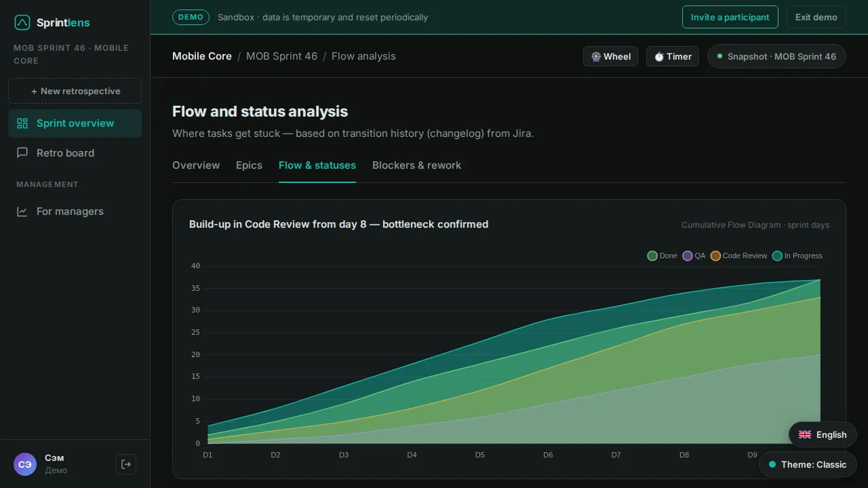Open the Blockers & rework tab

tap(416, 165)
